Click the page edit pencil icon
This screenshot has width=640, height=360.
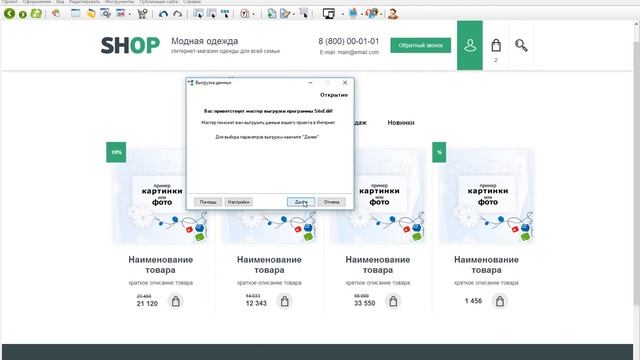click(x=285, y=13)
